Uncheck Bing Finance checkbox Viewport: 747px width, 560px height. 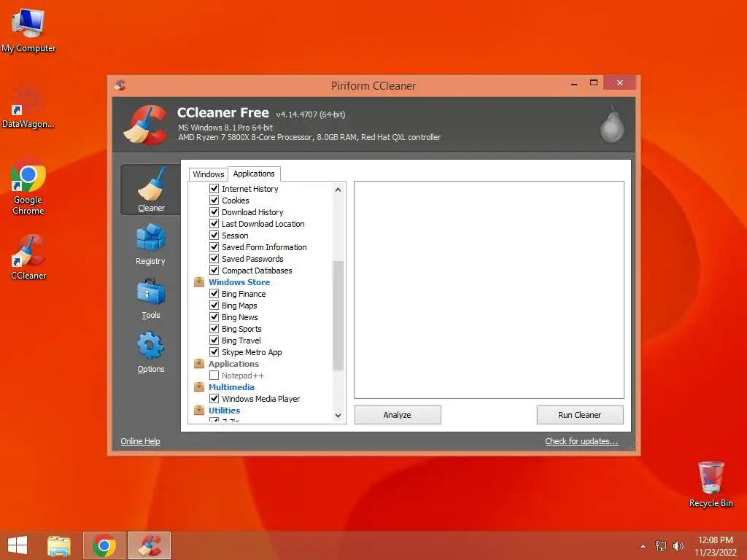click(214, 294)
